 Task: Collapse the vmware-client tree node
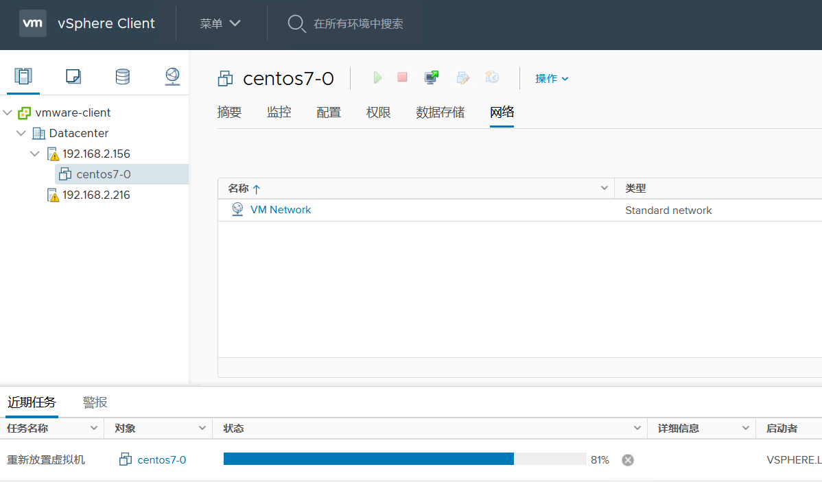pos(8,112)
